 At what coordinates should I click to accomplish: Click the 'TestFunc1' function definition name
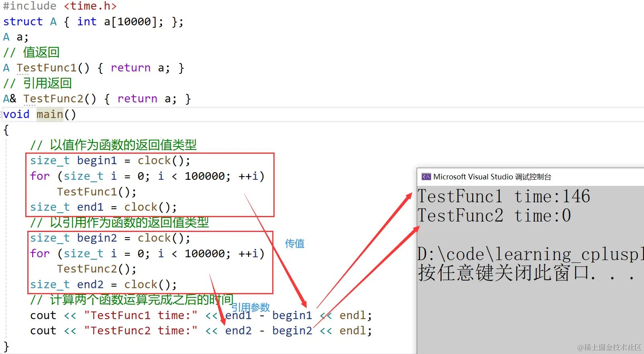[46, 68]
